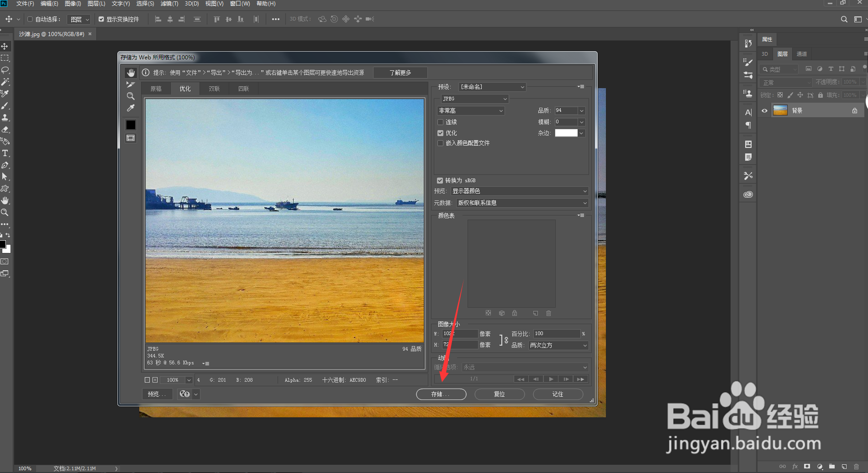Click the foreground color swatch in toolbar

(x=2, y=244)
